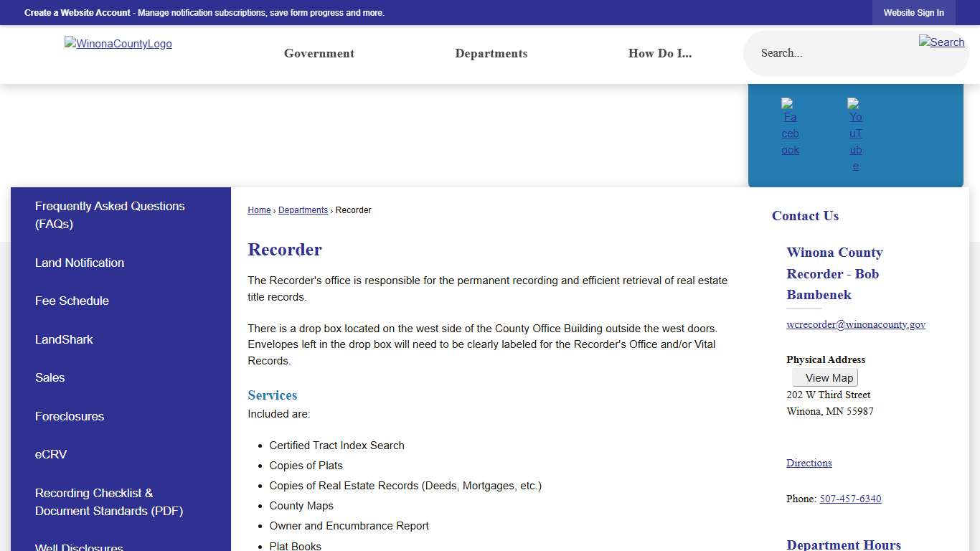Click the Winona County logo
The height and width of the screenshot is (551, 980).
click(118, 44)
